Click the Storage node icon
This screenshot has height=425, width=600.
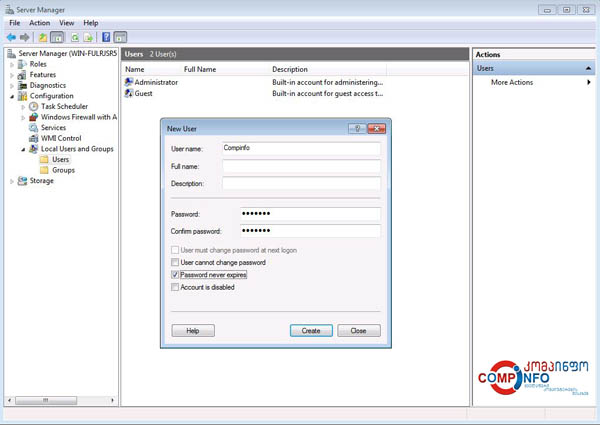[23, 181]
